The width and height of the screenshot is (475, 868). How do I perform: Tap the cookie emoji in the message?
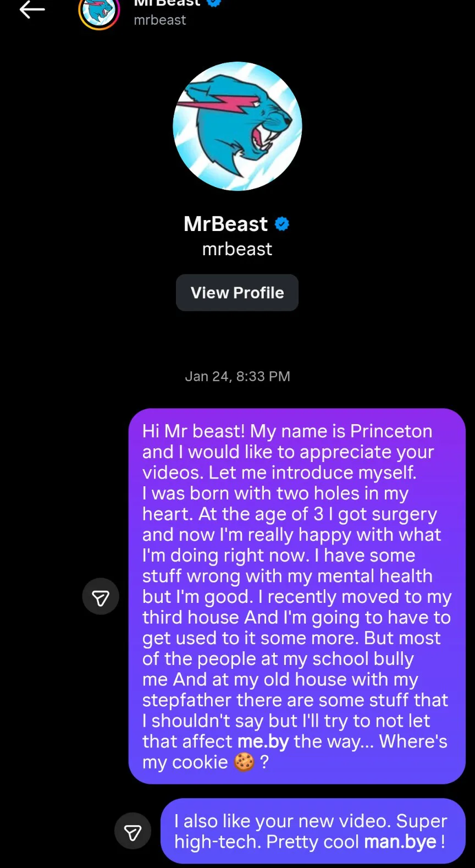pos(244,762)
